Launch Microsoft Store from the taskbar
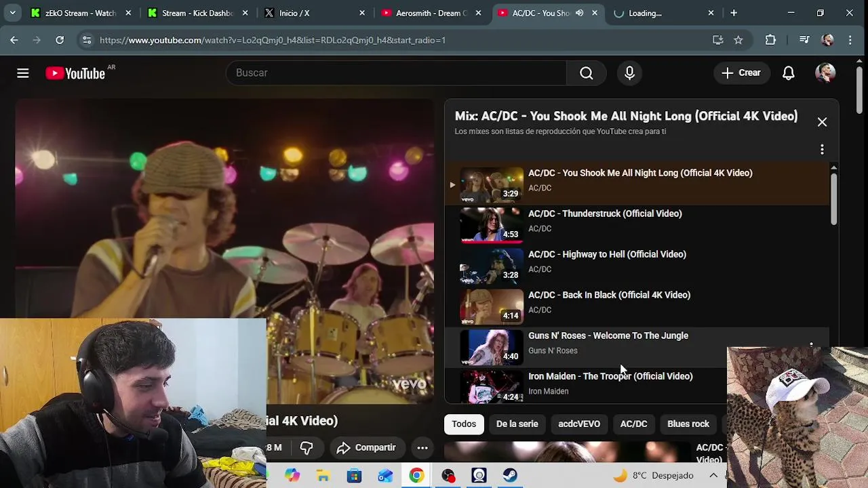The image size is (868, 488). click(354, 476)
